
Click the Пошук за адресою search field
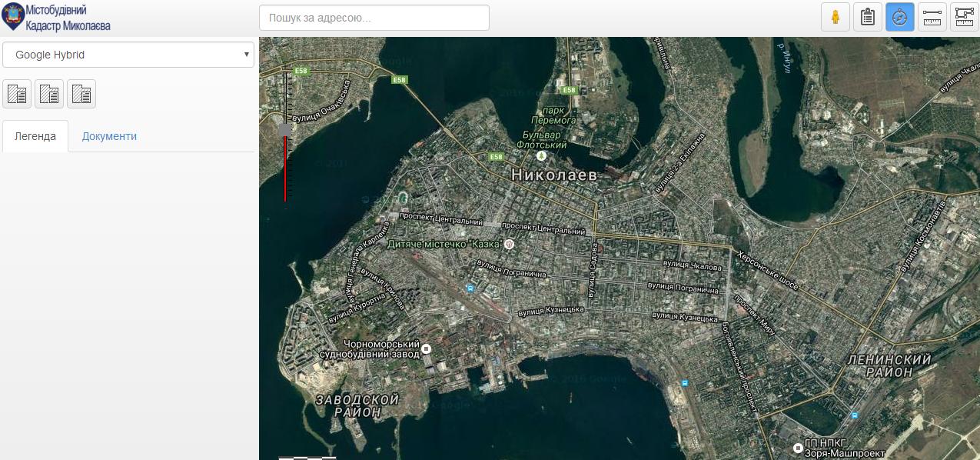pyautogui.click(x=374, y=18)
